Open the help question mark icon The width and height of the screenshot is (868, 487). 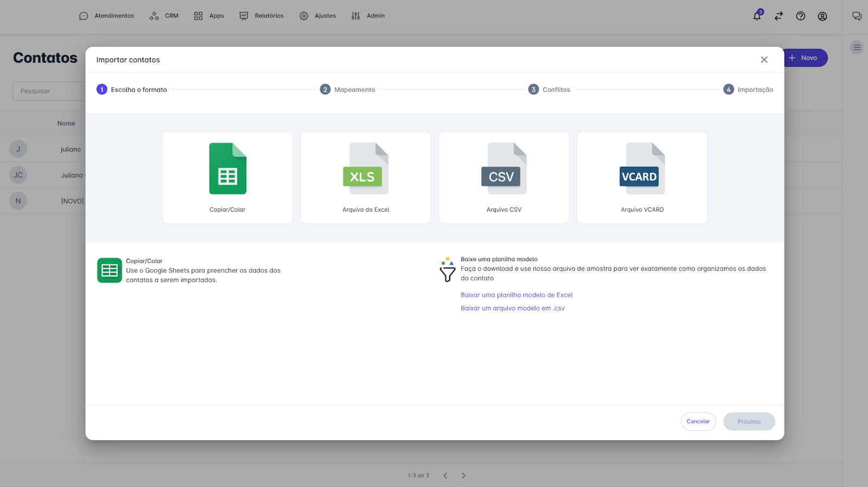click(x=800, y=16)
